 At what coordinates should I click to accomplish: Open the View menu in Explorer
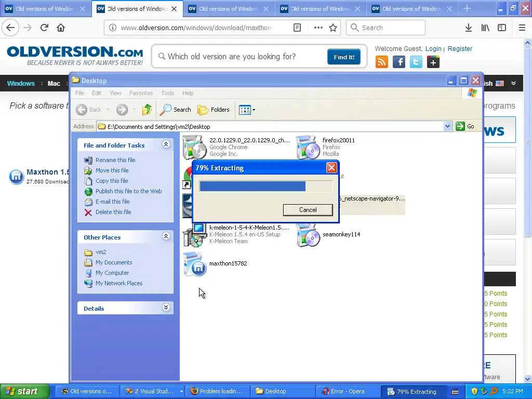[x=115, y=93]
